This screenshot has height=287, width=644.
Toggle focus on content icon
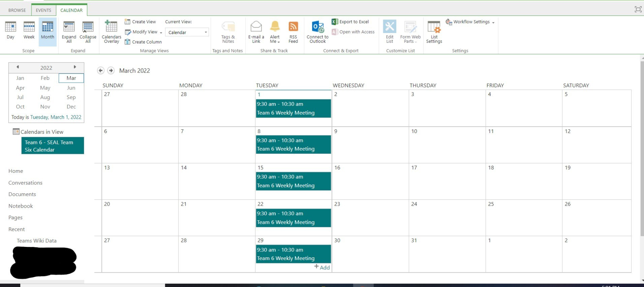coord(638,9)
